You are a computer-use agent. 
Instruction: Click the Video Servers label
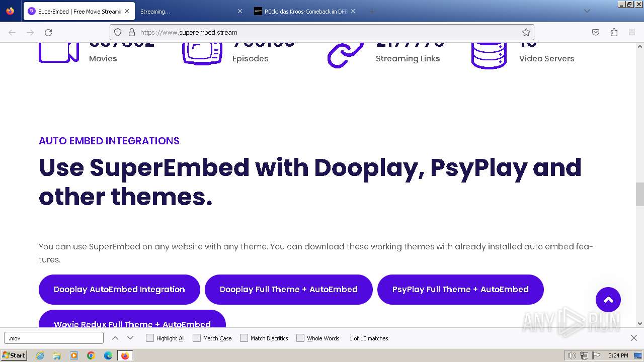(546, 58)
